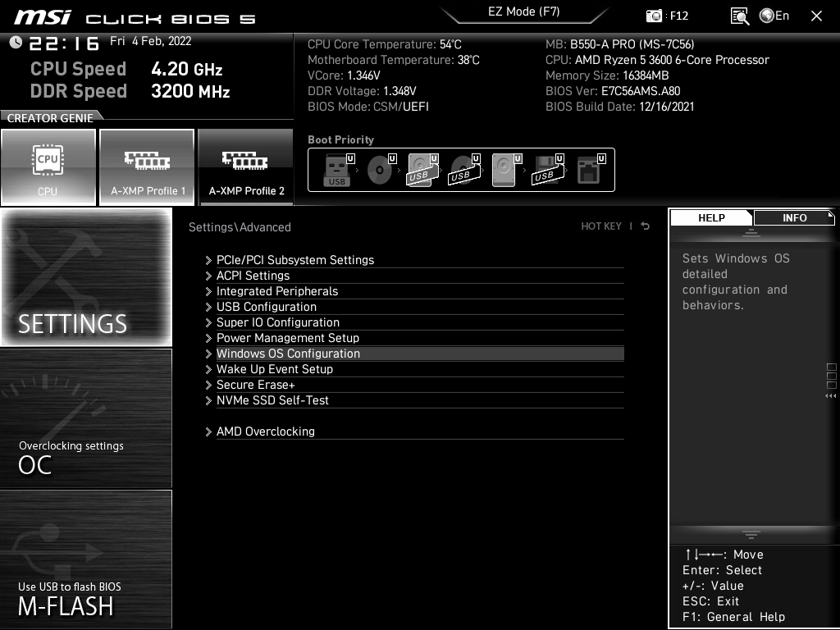The height and width of the screenshot is (630, 840).
Task: Select the network boot device icon
Action: (588, 171)
